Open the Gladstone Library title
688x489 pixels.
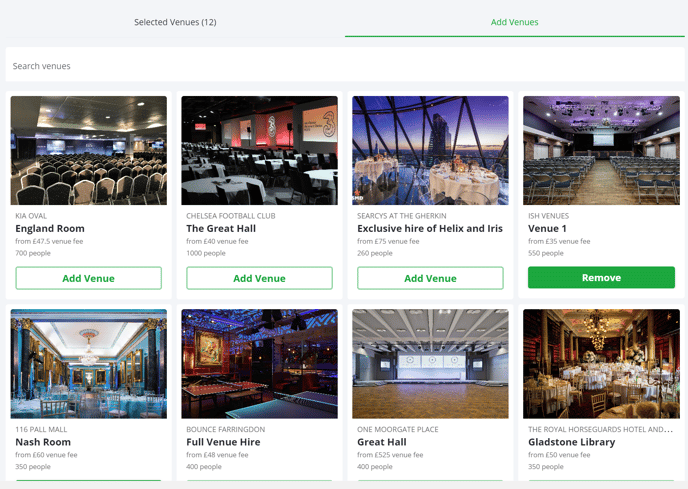[x=571, y=442]
